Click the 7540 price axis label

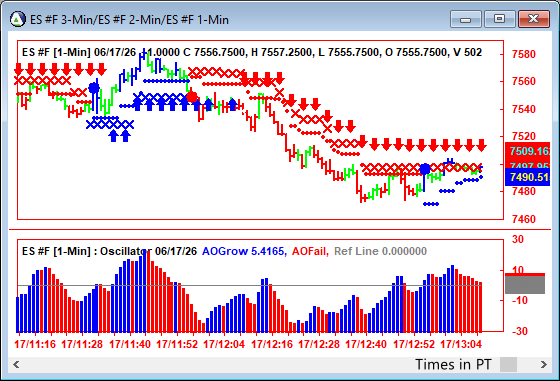pyautogui.click(x=524, y=109)
